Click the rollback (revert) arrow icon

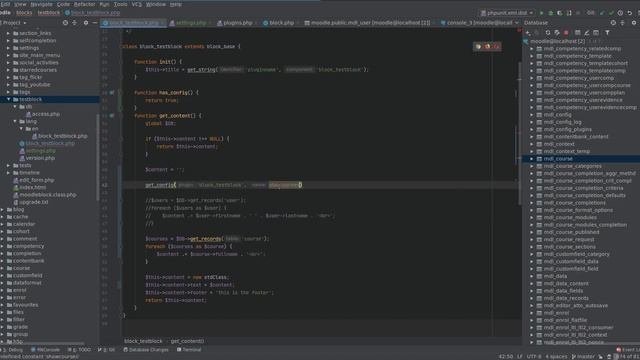point(629,13)
